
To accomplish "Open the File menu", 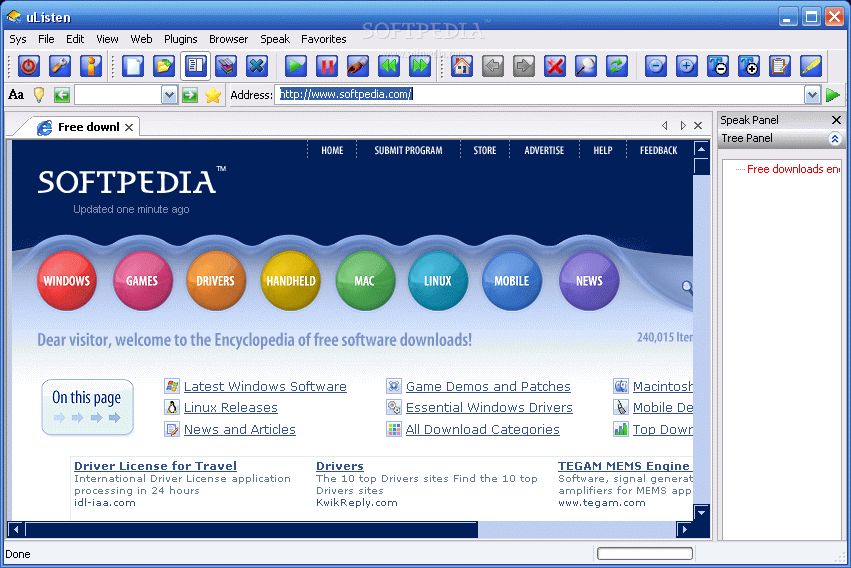I will coord(46,39).
